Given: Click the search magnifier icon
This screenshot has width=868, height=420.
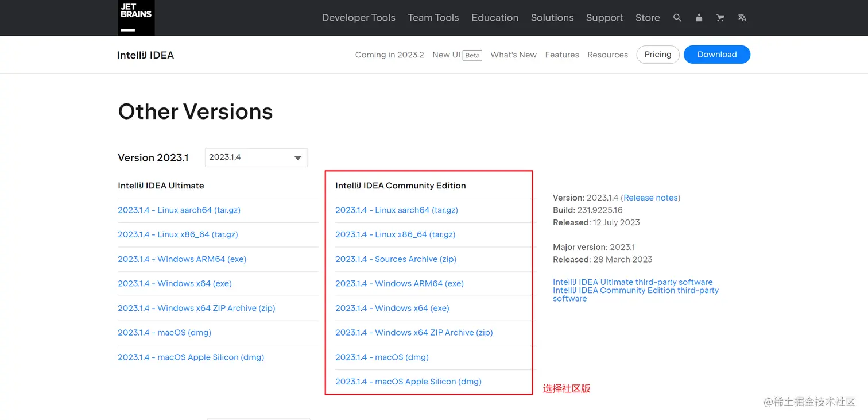Looking at the screenshot, I should click(x=677, y=18).
